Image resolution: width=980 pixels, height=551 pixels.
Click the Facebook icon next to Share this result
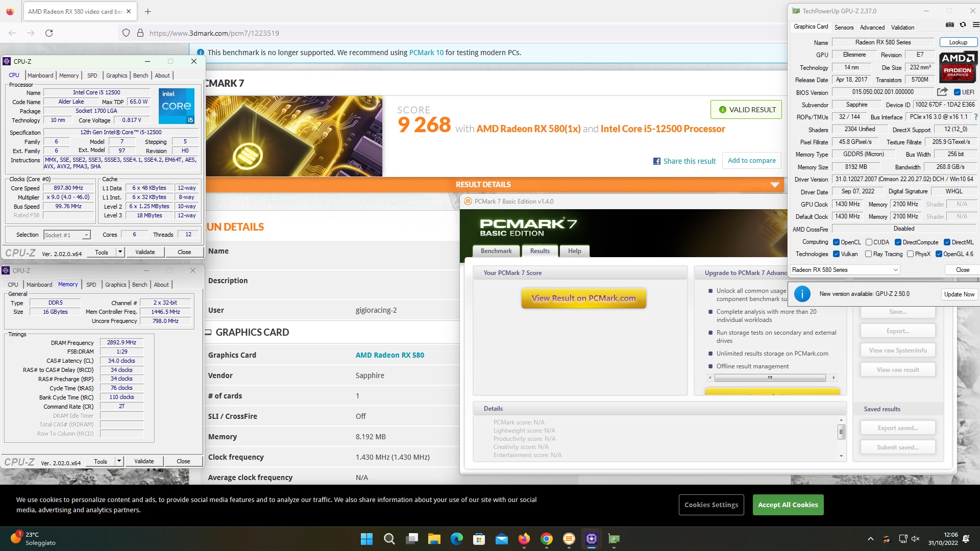click(x=657, y=161)
